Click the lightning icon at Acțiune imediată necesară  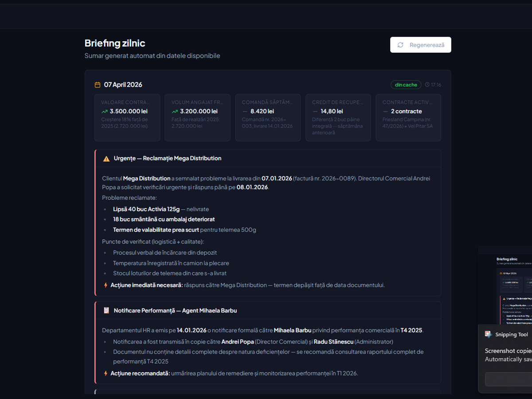(106, 285)
